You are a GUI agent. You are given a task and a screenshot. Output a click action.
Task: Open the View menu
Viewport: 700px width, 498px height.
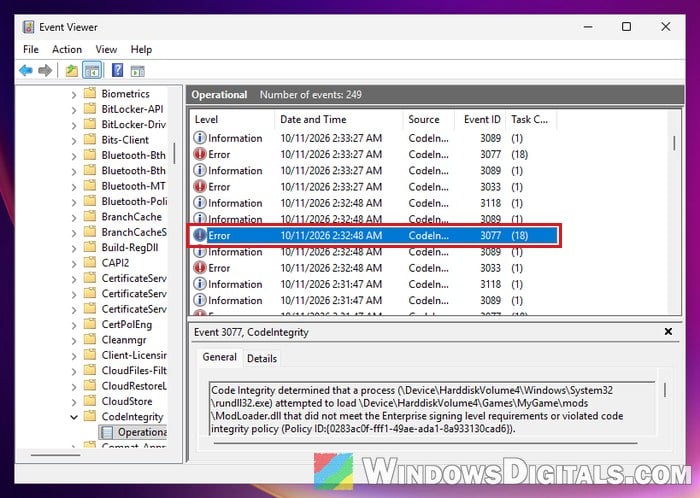coord(106,50)
